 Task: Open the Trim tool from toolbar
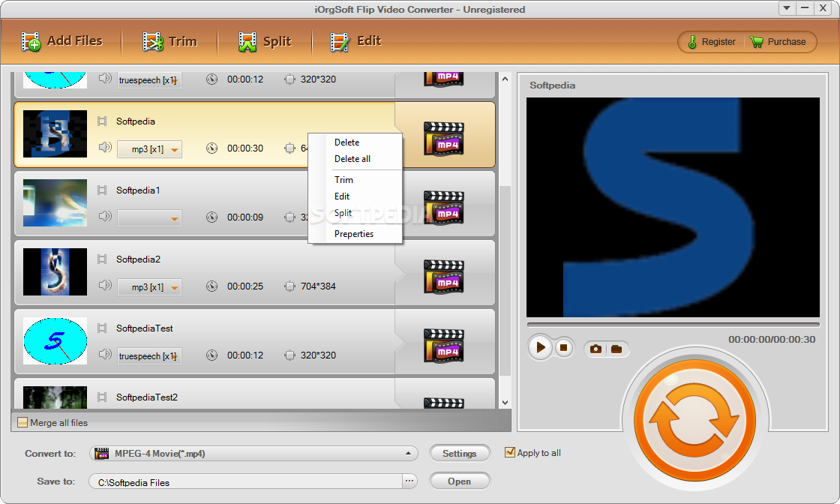(x=169, y=41)
